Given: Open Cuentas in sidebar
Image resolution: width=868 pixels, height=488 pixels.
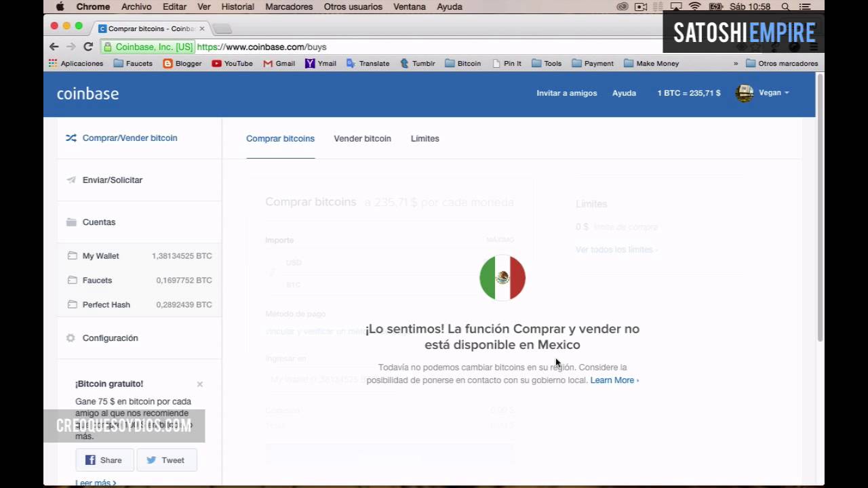Looking at the screenshot, I should pyautogui.click(x=99, y=222).
